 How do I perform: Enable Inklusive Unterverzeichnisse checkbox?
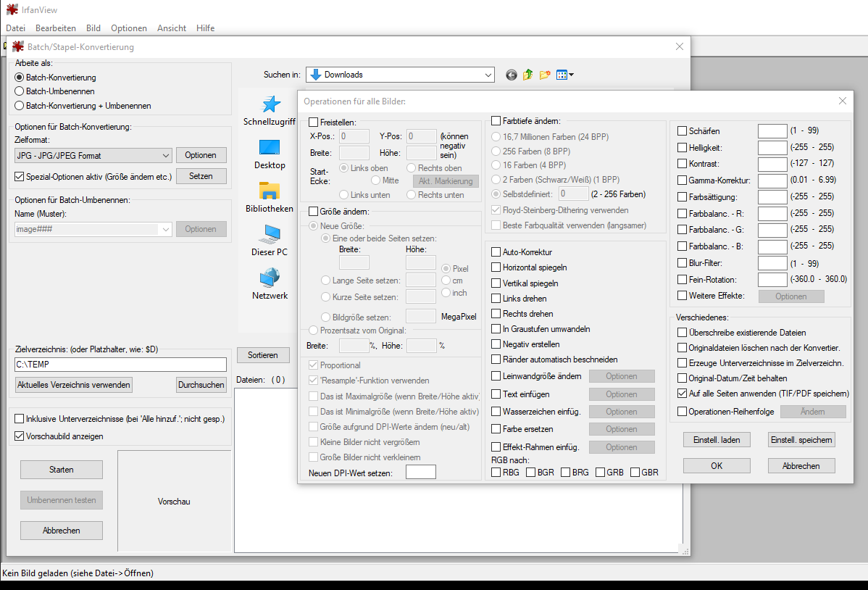[20, 419]
